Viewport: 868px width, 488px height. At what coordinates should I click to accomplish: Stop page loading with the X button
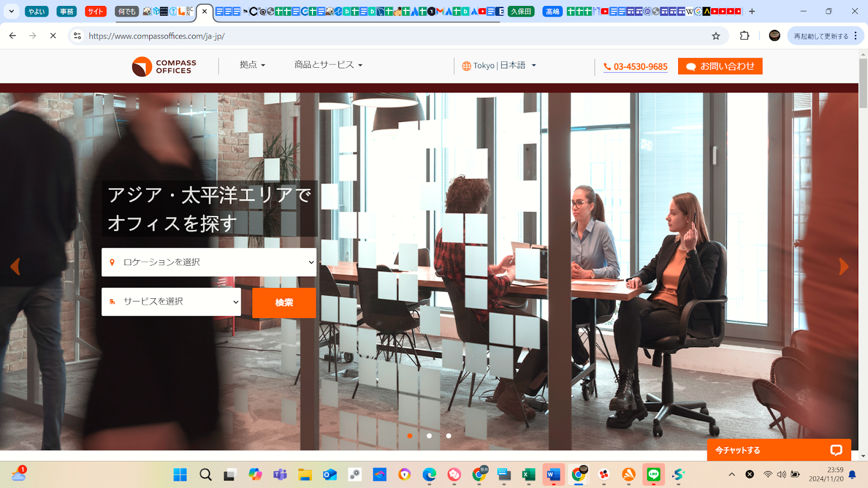click(53, 36)
